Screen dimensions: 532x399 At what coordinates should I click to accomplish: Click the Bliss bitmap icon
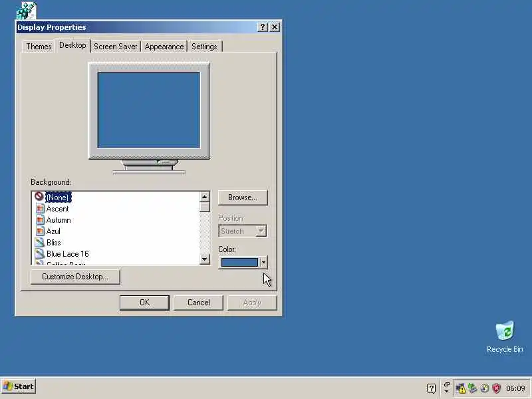click(40, 242)
